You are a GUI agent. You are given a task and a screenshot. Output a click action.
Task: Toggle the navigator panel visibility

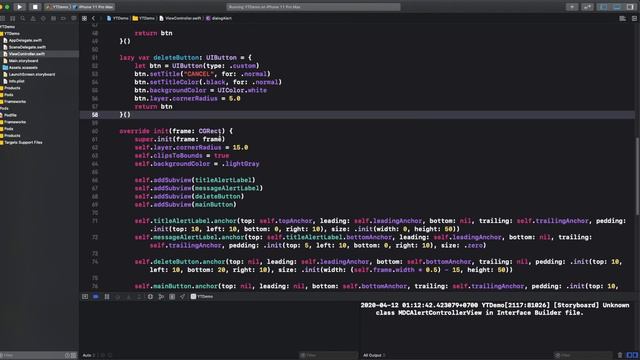tap(603, 7)
